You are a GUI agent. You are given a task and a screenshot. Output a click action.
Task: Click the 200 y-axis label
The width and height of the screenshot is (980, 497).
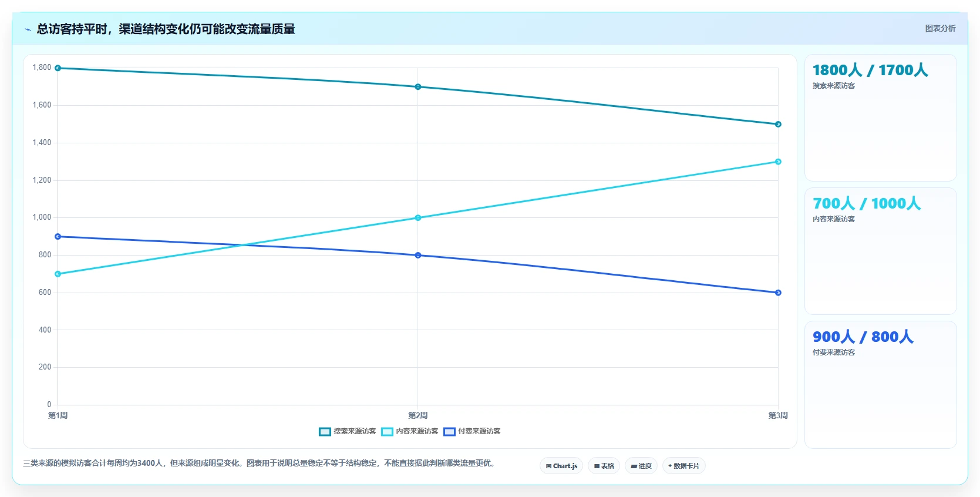pos(45,367)
